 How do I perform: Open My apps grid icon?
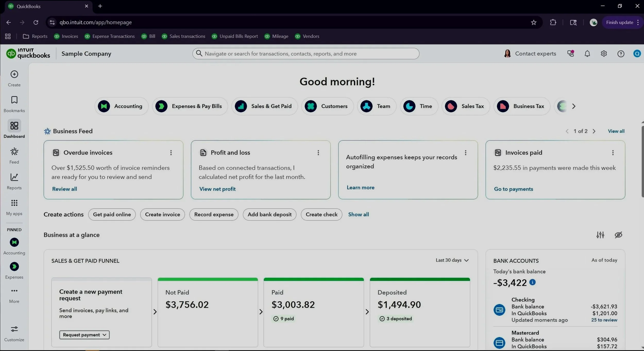14,203
